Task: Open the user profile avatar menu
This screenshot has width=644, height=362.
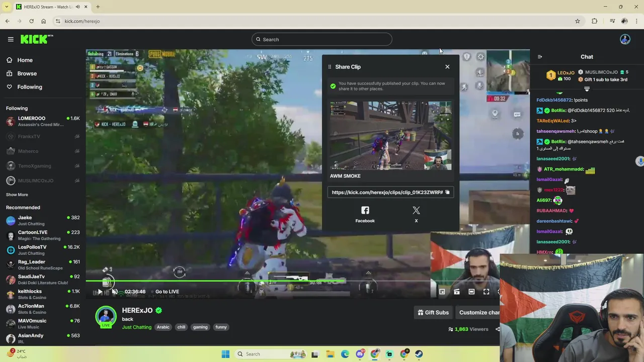Action: point(625,39)
